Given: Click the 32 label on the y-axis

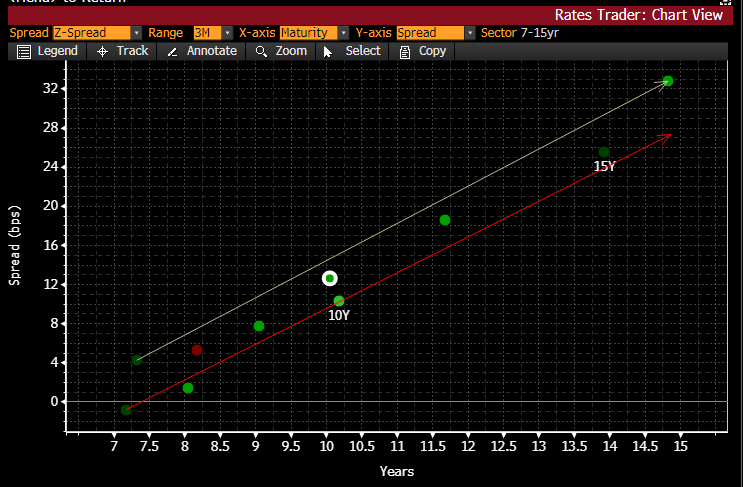Looking at the screenshot, I should coord(50,88).
